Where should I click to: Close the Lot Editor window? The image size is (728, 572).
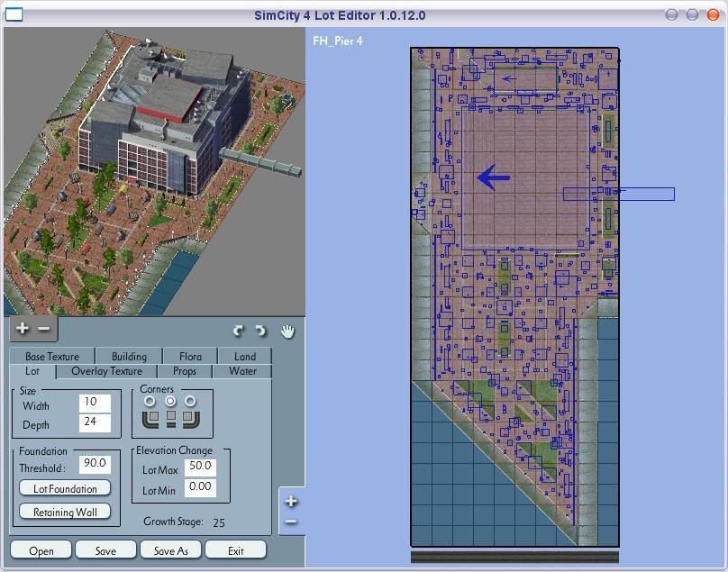point(713,14)
